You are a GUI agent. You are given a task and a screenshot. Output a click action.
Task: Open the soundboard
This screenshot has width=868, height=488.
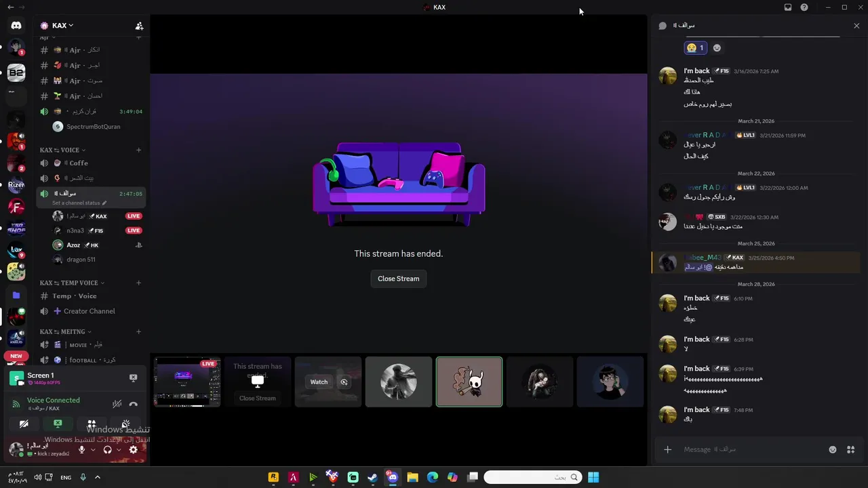tap(125, 424)
